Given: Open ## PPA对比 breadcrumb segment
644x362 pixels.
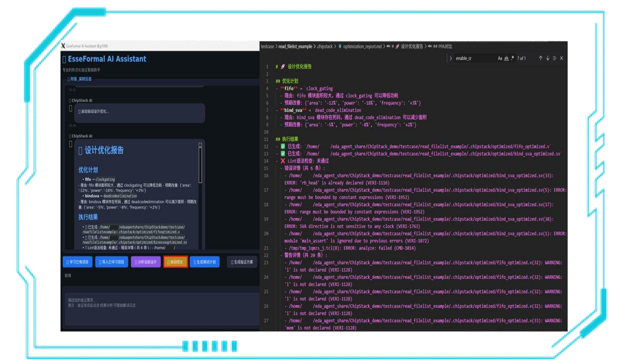Looking at the screenshot, I should [x=442, y=47].
